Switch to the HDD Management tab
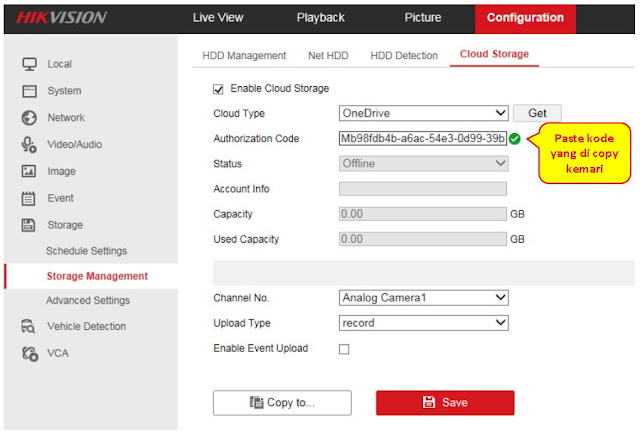 tap(244, 56)
